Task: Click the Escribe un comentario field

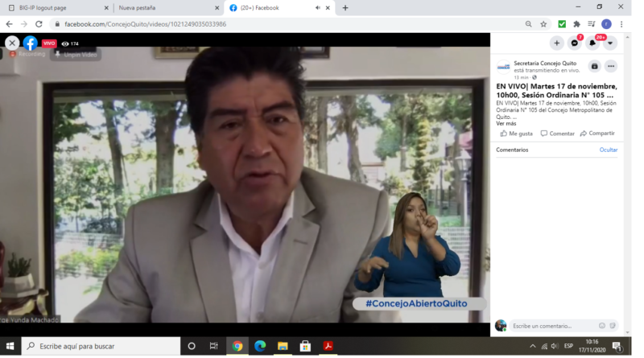Action: pos(551,326)
